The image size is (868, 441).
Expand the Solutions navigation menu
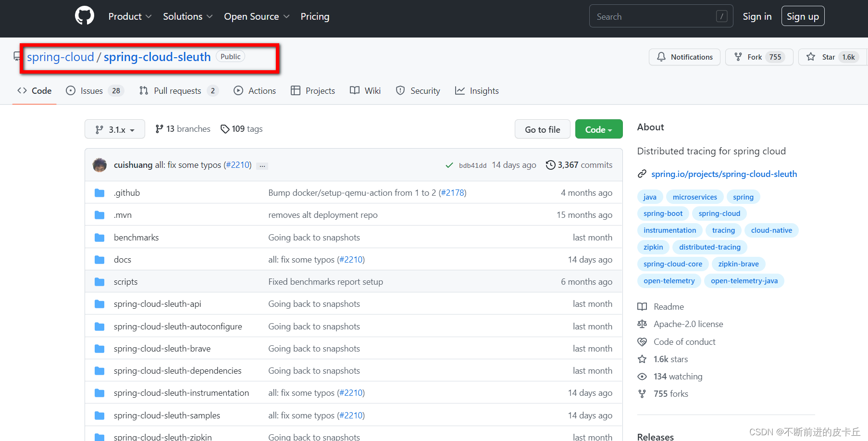tap(187, 16)
